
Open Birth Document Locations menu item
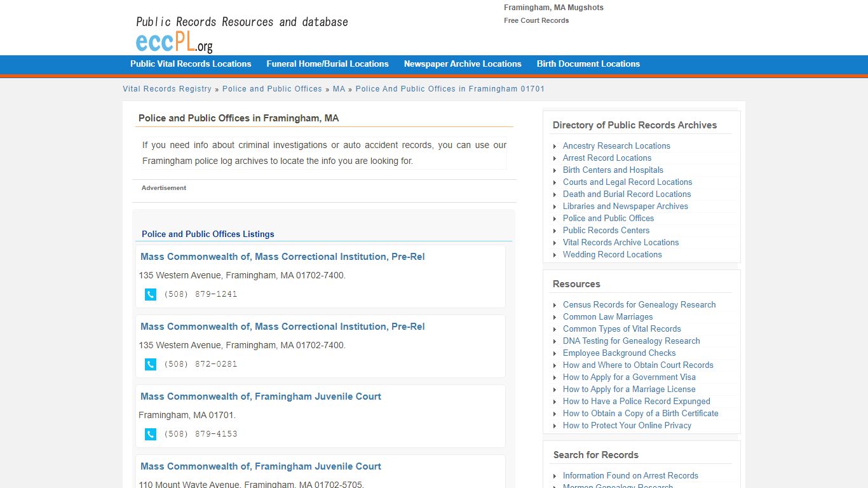588,64
